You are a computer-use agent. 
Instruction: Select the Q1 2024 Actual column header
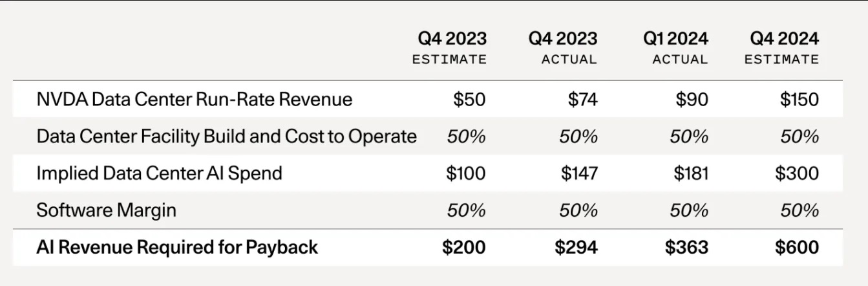tap(675, 48)
